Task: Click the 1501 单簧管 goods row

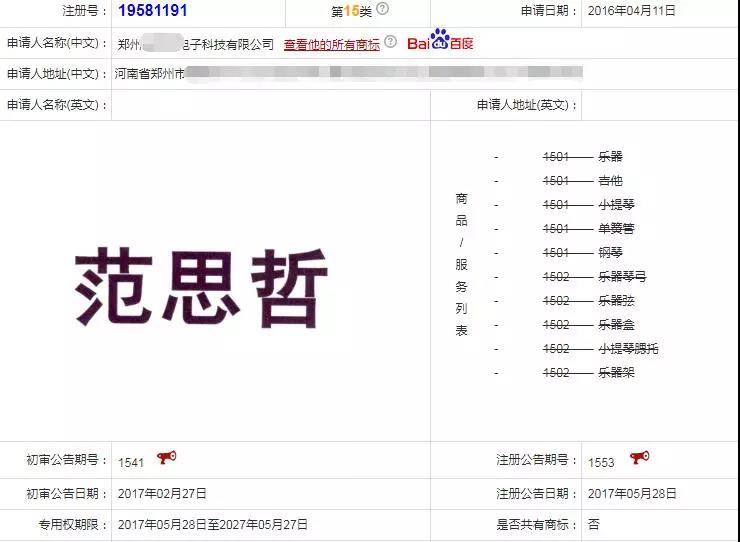Action: tap(589, 229)
